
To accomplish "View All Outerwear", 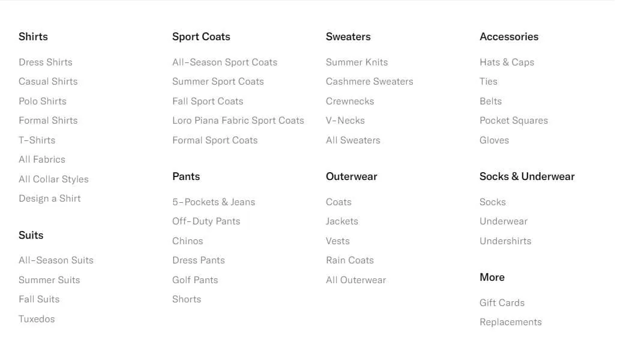I will pyautogui.click(x=356, y=280).
